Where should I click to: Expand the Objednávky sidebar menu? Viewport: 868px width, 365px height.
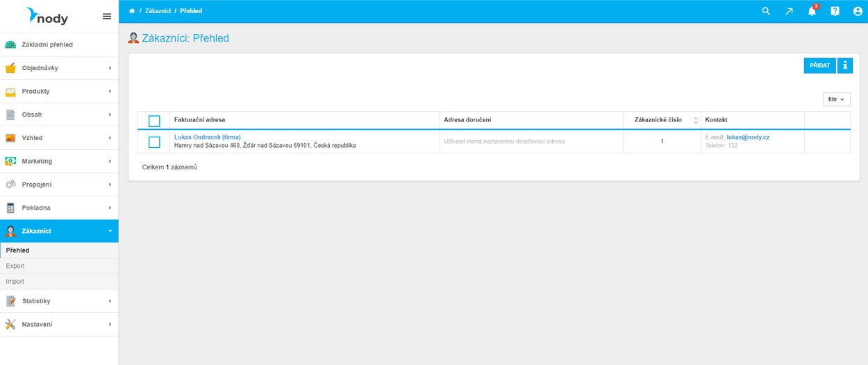(x=59, y=68)
